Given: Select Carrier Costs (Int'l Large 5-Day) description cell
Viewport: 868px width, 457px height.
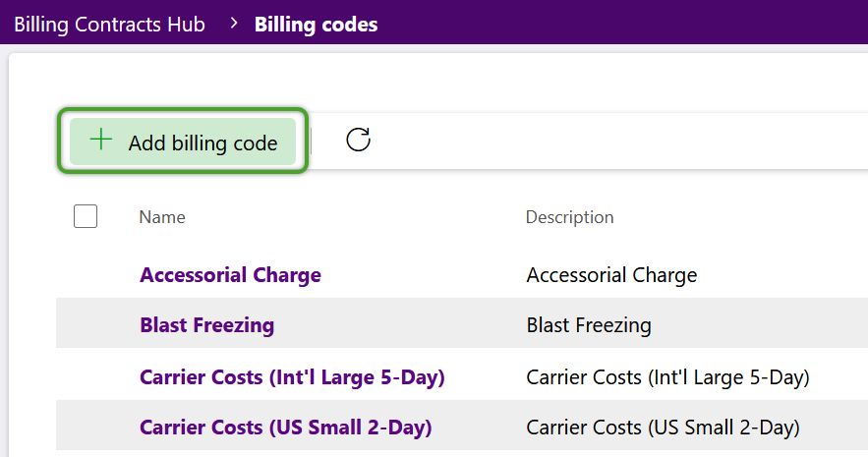Looking at the screenshot, I should (x=667, y=377).
